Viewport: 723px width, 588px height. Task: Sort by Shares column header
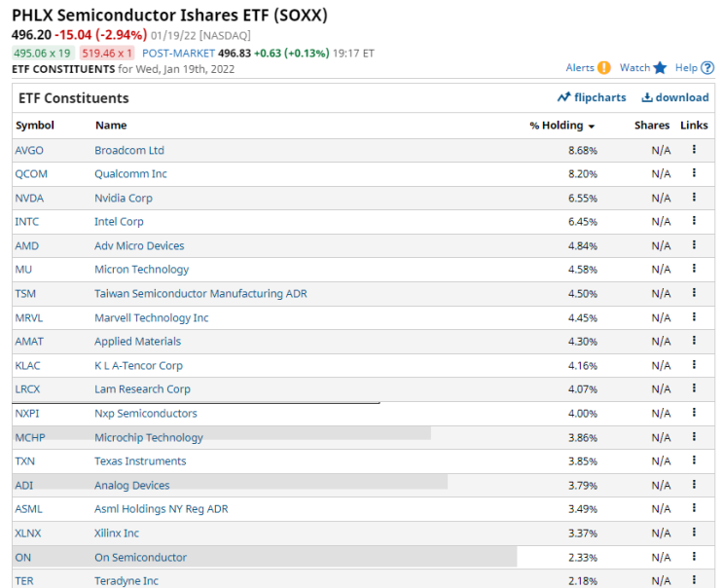pos(652,125)
